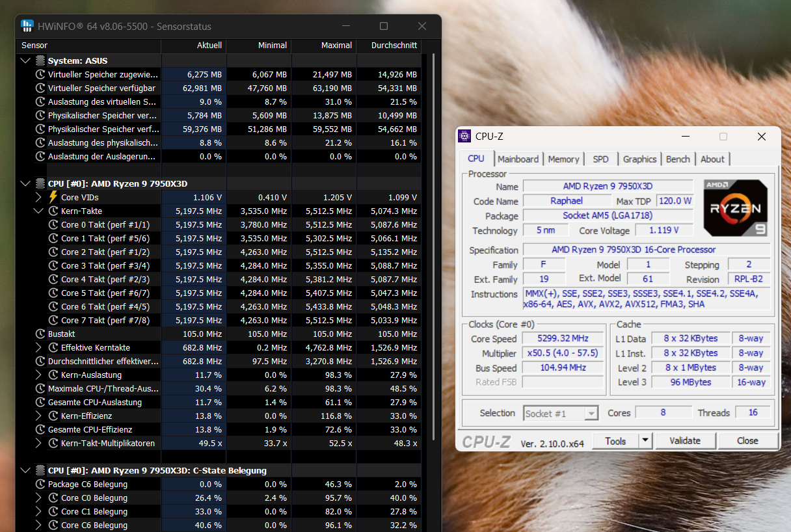Switch to the Mainboard tab in CPU-Z
Screen dimensions: 791x532
(x=518, y=159)
